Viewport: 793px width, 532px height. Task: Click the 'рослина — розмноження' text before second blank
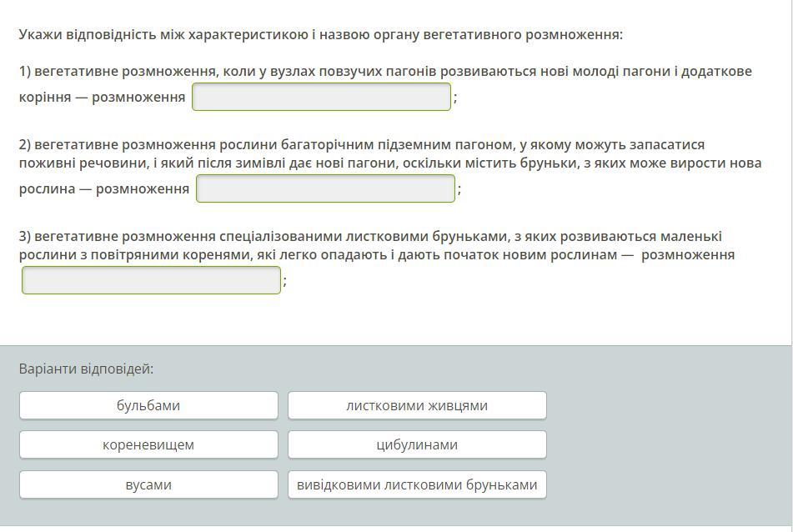click(104, 189)
